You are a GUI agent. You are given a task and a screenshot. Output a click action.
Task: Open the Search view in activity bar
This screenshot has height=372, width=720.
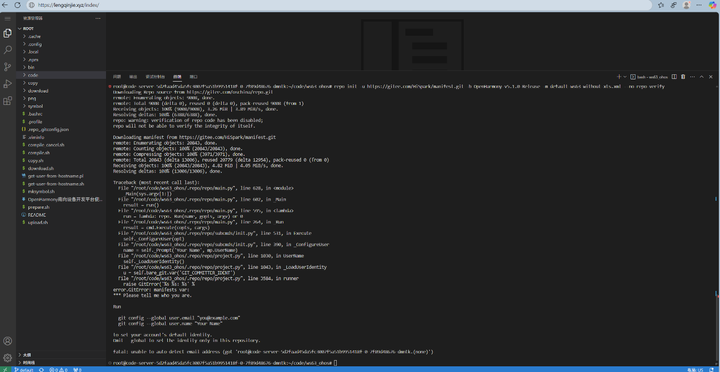(7, 50)
